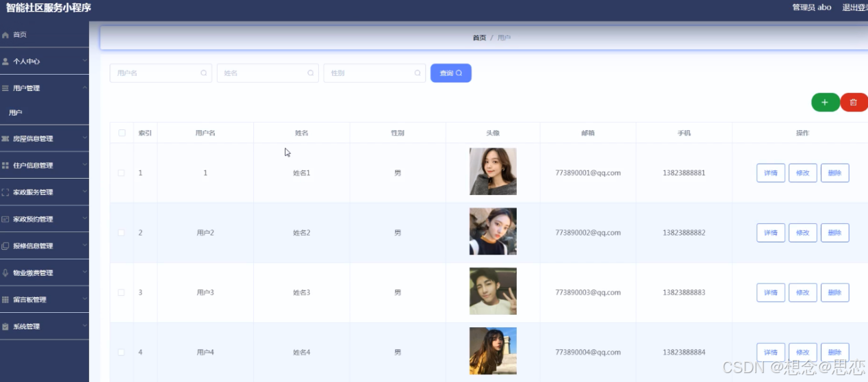Click the blue 查询 search button

[451, 73]
